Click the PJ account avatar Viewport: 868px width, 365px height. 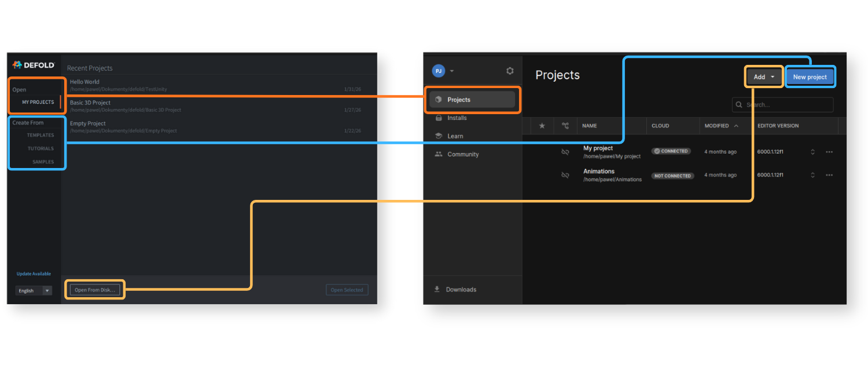click(438, 71)
